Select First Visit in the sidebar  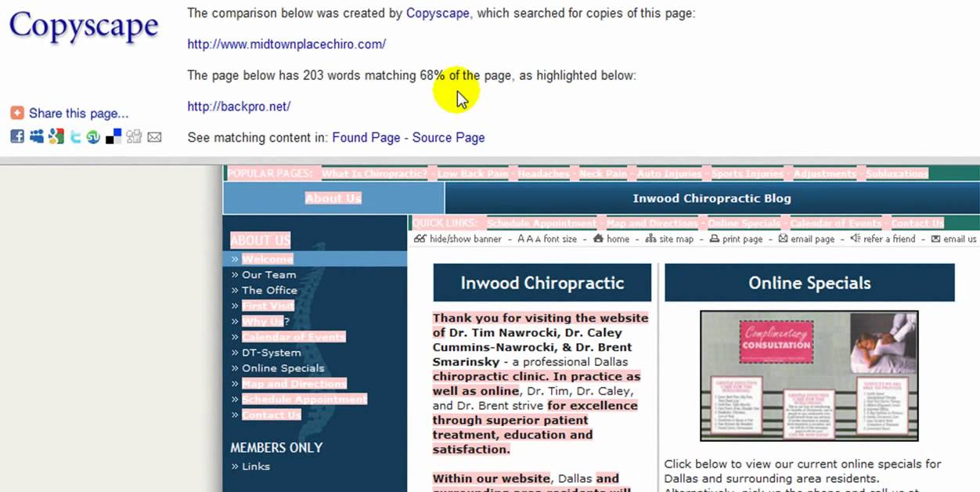click(x=268, y=306)
